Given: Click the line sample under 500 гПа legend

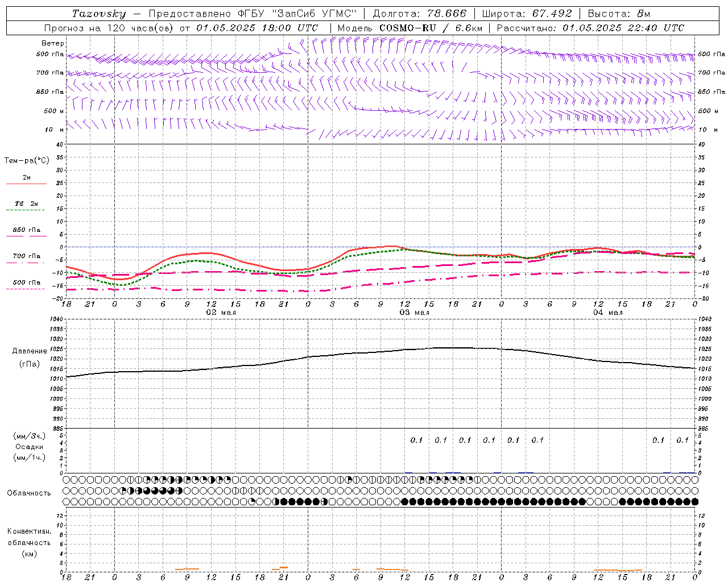Looking at the screenshot, I should click(x=26, y=289).
